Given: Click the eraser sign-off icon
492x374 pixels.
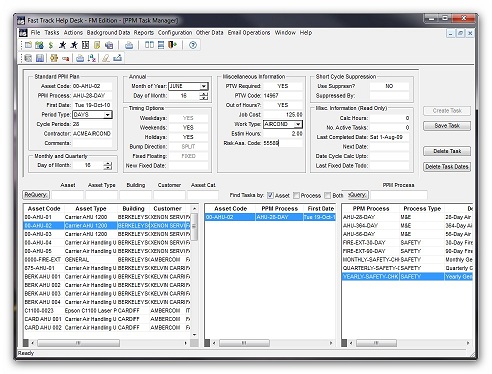Looking at the screenshot, I should pos(106,58).
